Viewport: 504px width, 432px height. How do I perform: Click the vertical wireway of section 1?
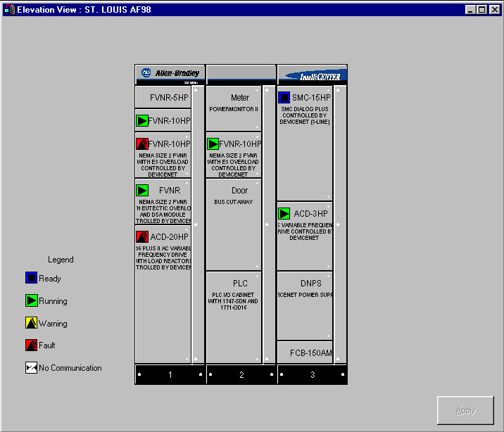(x=198, y=224)
